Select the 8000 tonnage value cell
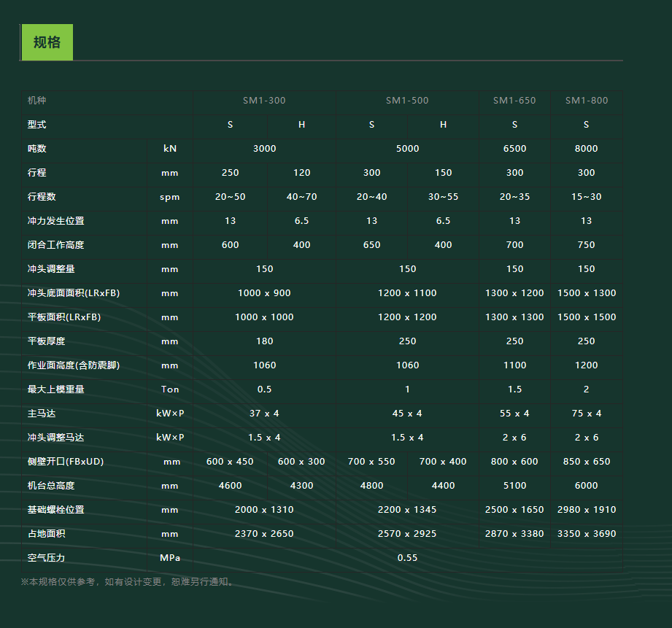This screenshot has width=672, height=628. coord(586,149)
